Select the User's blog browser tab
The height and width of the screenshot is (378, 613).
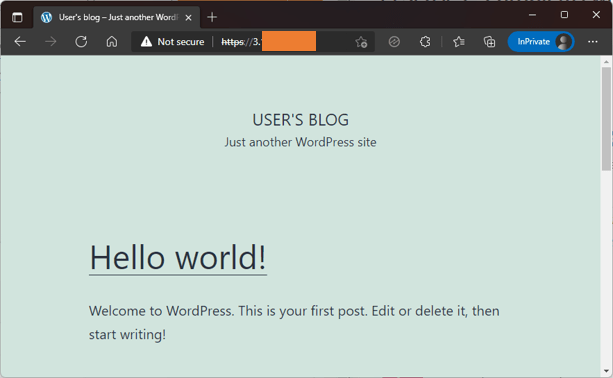point(117,17)
